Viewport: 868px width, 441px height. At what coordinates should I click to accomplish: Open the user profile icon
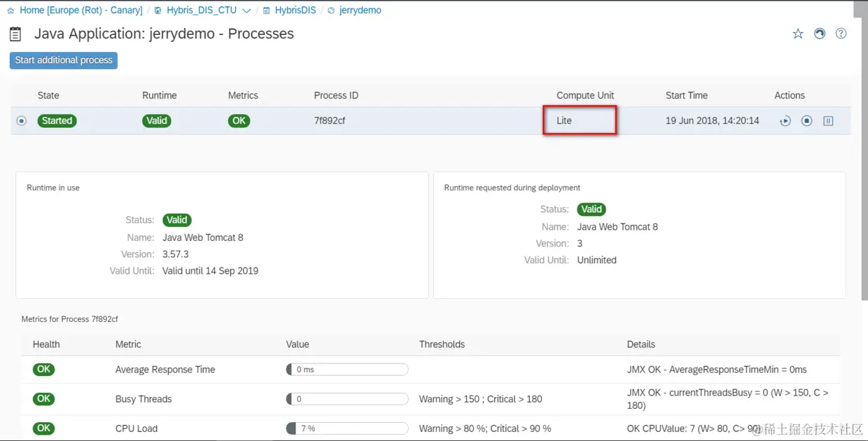tap(820, 34)
